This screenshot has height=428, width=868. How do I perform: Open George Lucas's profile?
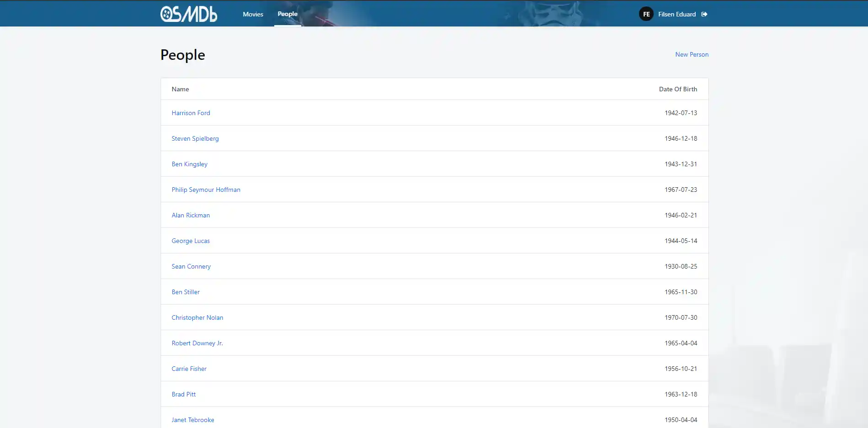tap(191, 241)
